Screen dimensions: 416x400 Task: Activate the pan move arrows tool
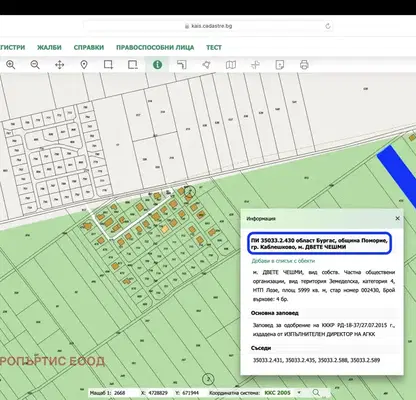[59, 65]
